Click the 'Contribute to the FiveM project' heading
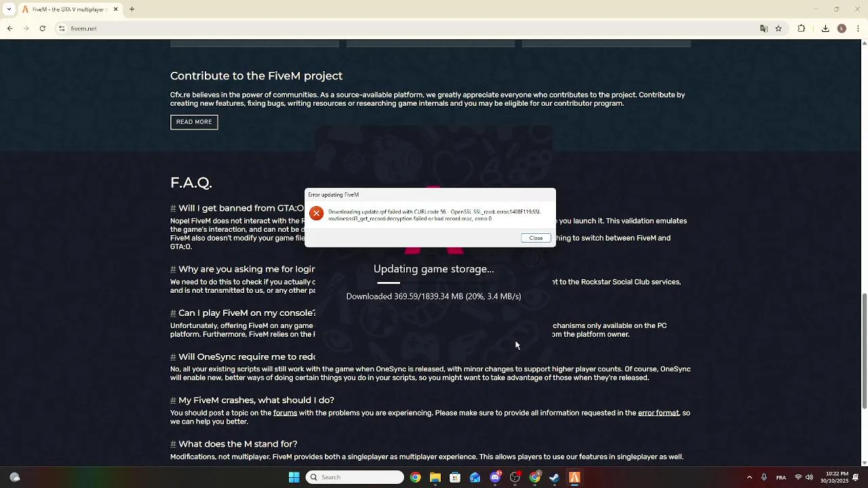Image resolution: width=868 pixels, height=488 pixels. tap(256, 76)
